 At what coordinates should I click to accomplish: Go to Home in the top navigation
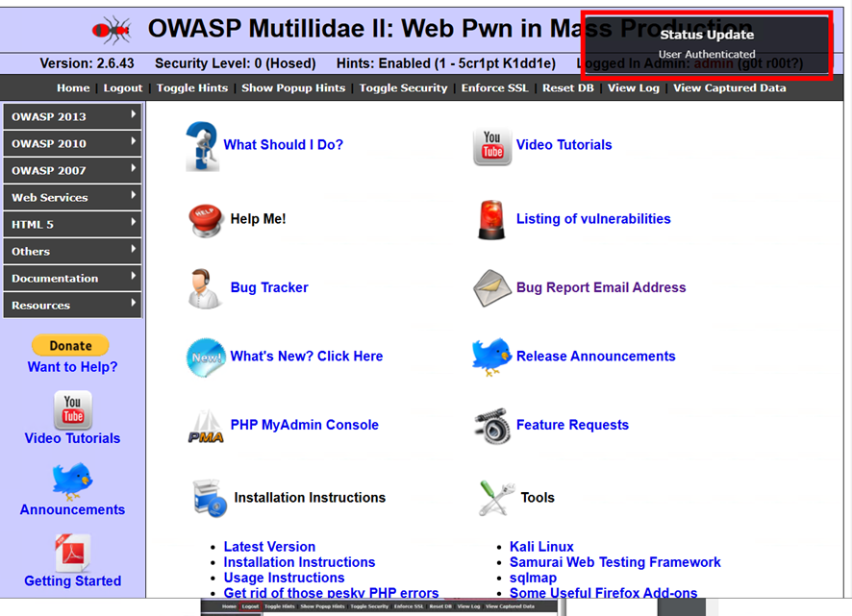[73, 88]
